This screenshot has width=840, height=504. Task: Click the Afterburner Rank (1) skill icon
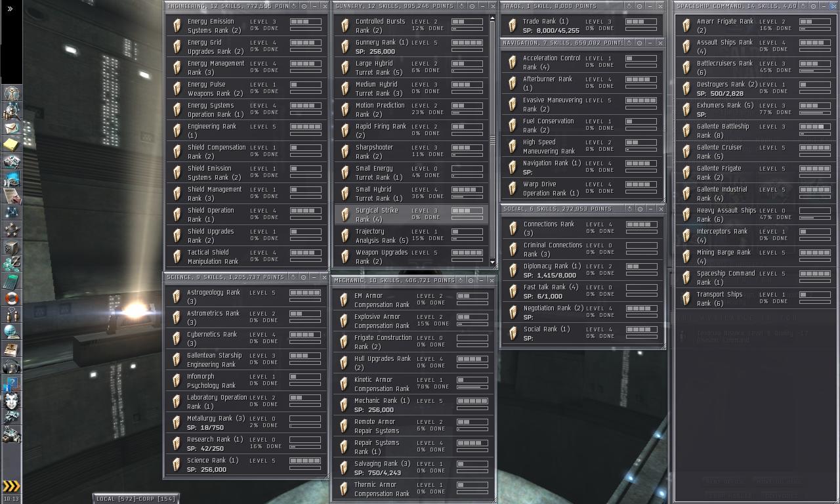tap(512, 83)
